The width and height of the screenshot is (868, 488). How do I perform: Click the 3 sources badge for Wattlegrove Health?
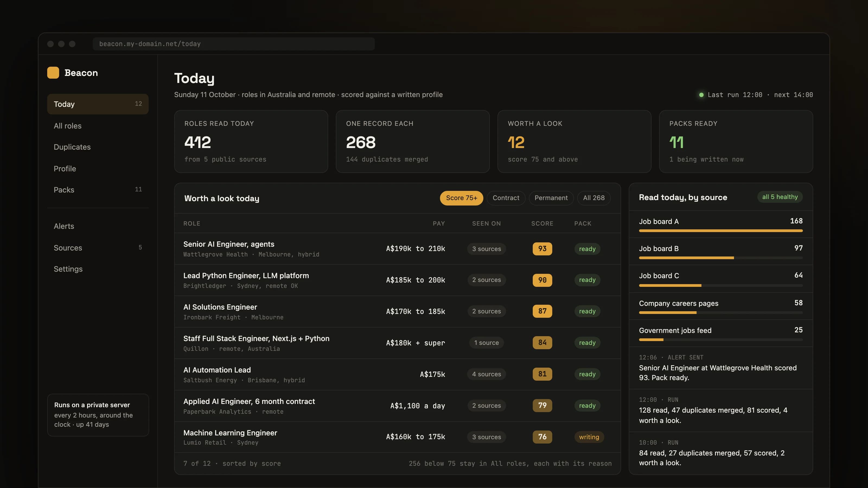click(486, 249)
